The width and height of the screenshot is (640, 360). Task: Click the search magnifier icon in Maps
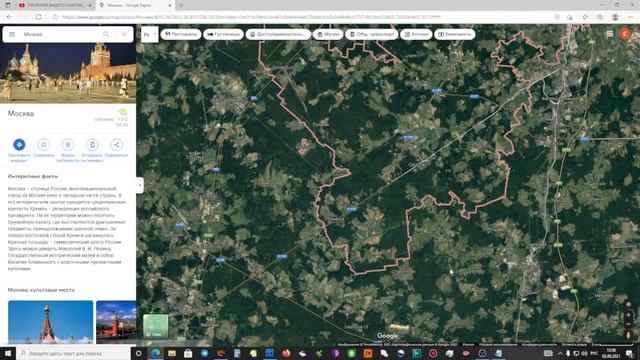coord(106,34)
